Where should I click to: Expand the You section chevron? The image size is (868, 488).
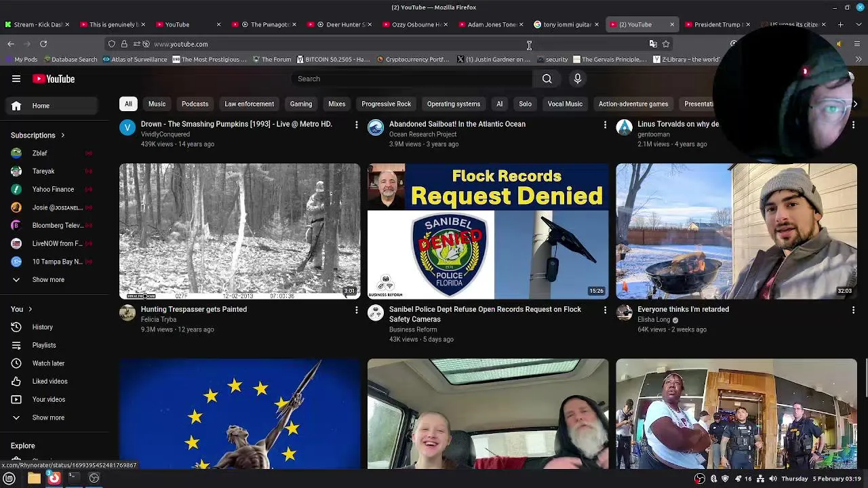point(30,309)
